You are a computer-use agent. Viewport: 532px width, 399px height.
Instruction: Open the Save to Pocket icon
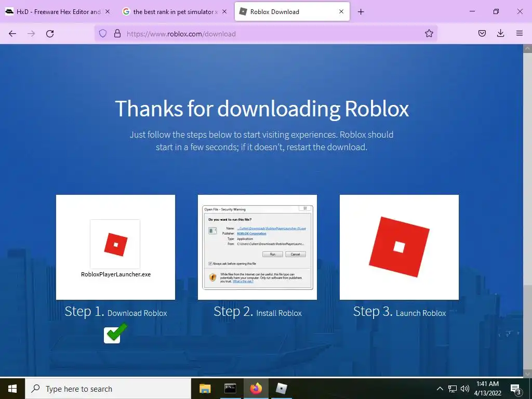tap(482, 33)
